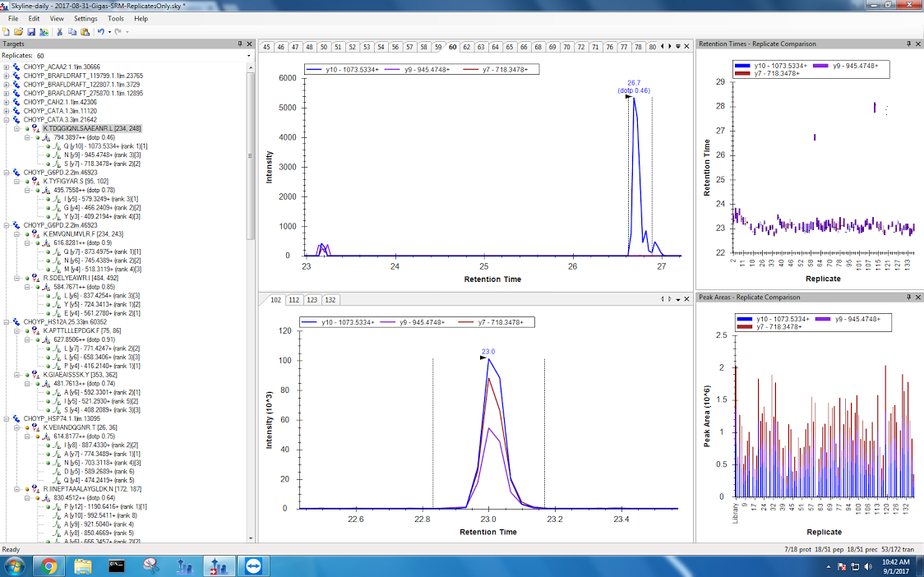Save the document using the toolbar icon

[30, 31]
